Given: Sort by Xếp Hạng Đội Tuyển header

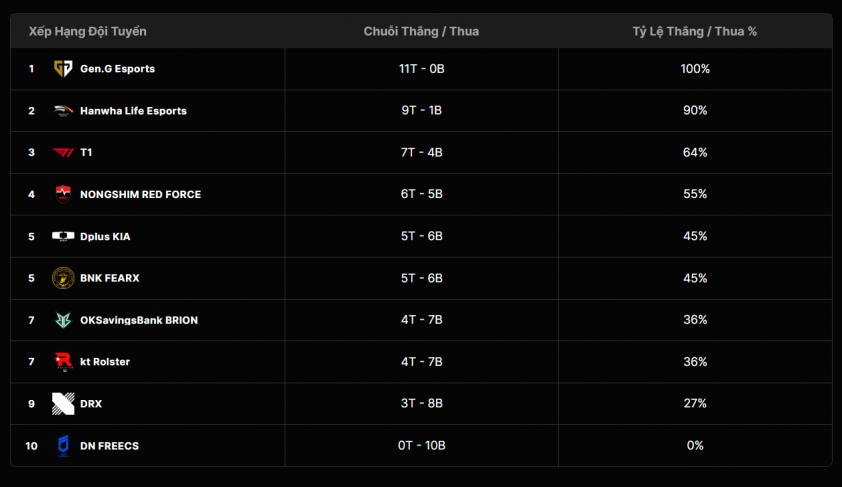Looking at the screenshot, I should (88, 31).
